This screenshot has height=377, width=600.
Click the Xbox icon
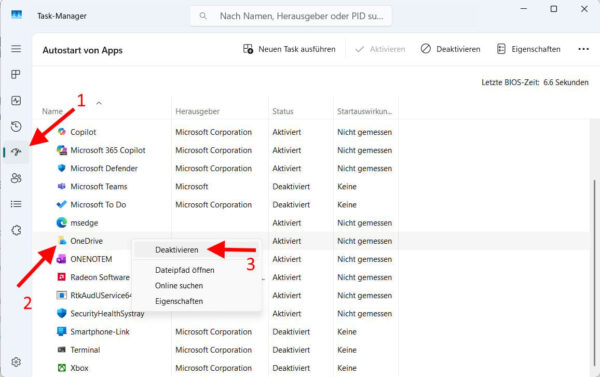click(x=61, y=368)
